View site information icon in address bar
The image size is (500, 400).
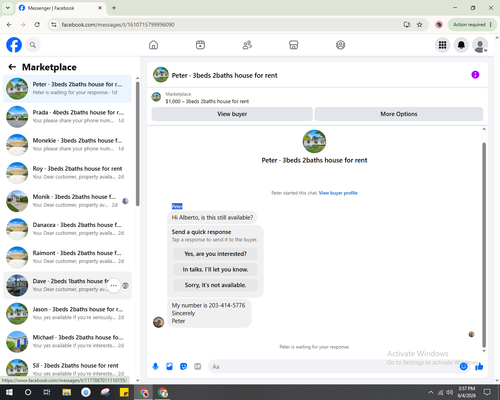54,25
